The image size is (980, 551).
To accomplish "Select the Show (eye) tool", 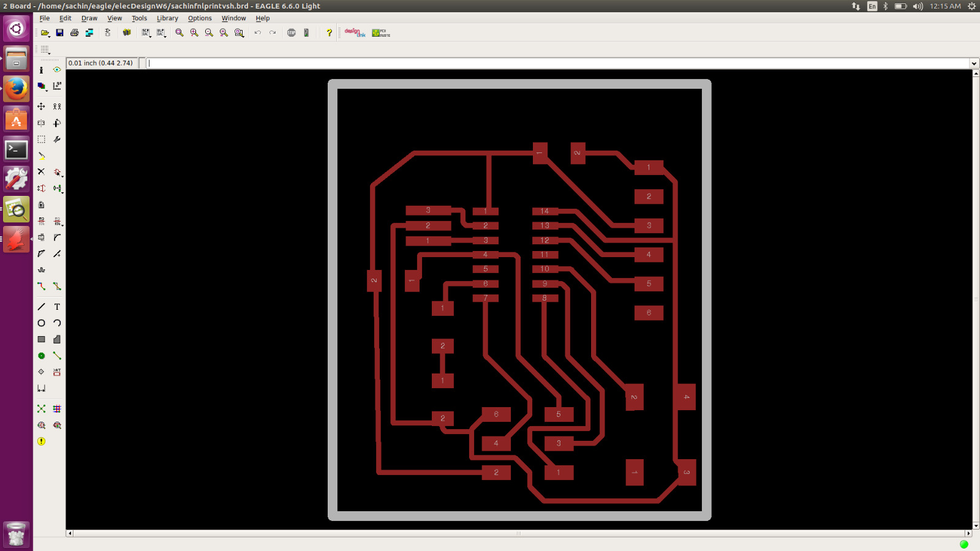I will coord(57,70).
